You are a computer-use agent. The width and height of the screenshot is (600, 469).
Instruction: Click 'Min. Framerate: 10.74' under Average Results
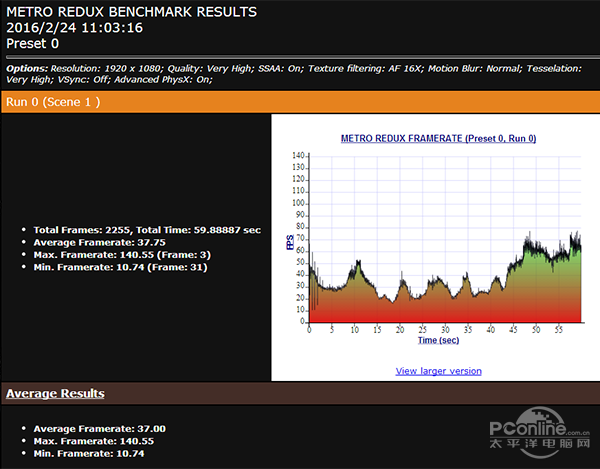[x=89, y=453]
